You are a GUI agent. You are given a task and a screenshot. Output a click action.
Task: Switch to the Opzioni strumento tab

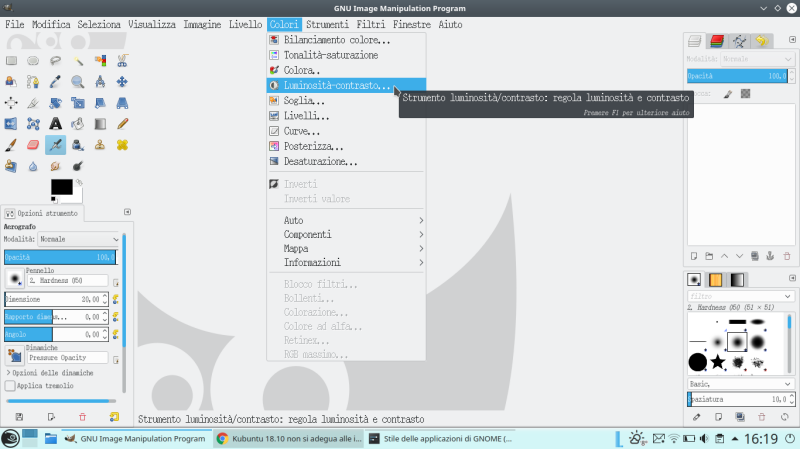[x=43, y=213]
